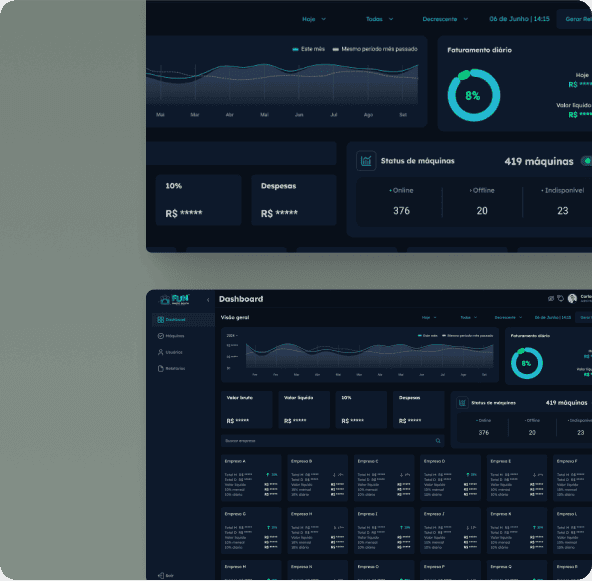Click the down-arrow trend icon on Empresa H
592x581 pixels.
coord(335,528)
